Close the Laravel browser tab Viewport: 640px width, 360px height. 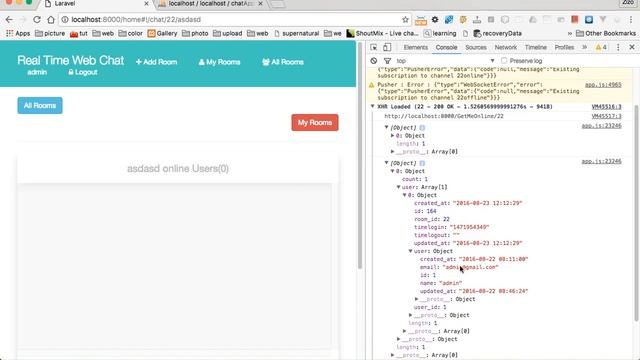[147, 4]
